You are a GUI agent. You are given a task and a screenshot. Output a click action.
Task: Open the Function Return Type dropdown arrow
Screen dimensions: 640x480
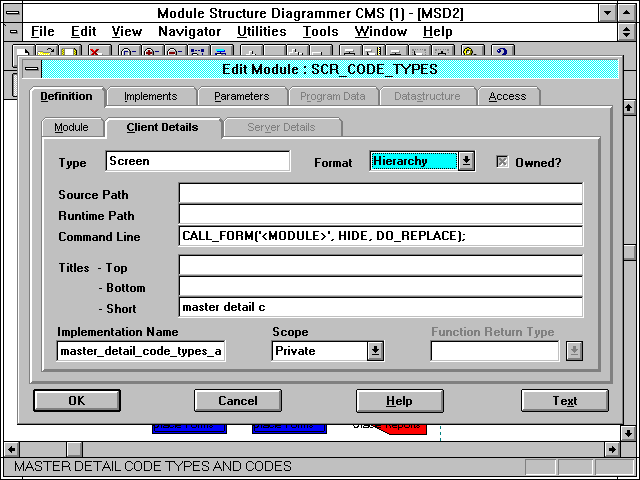575,351
